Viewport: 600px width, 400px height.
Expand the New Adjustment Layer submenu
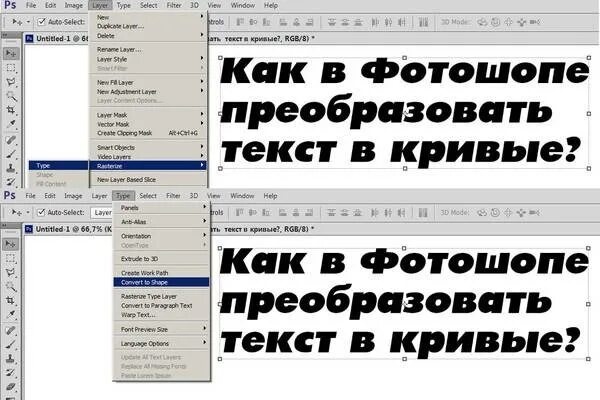[x=149, y=92]
